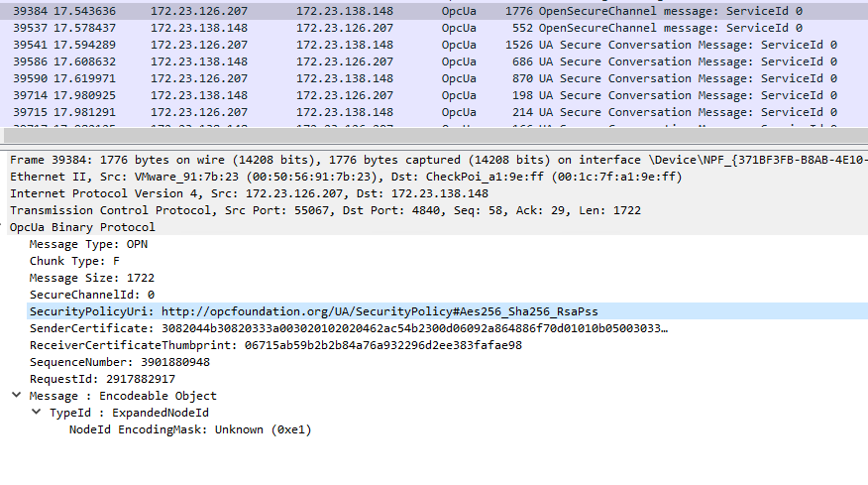The image size is (868, 485).
Task: Select Internet Protocol Version 4 line
Action: pyautogui.click(x=248, y=193)
